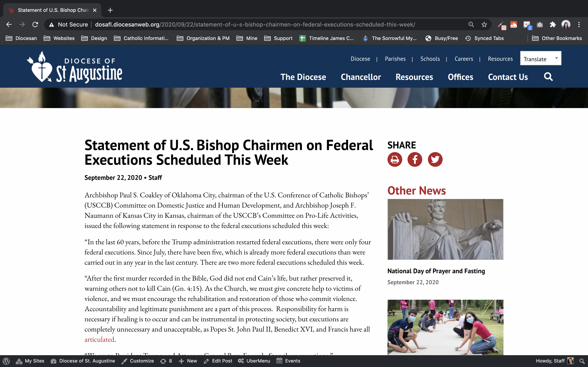The height and width of the screenshot is (367, 588).
Task: Follow the red 'articulated' link
Action: [99, 339]
